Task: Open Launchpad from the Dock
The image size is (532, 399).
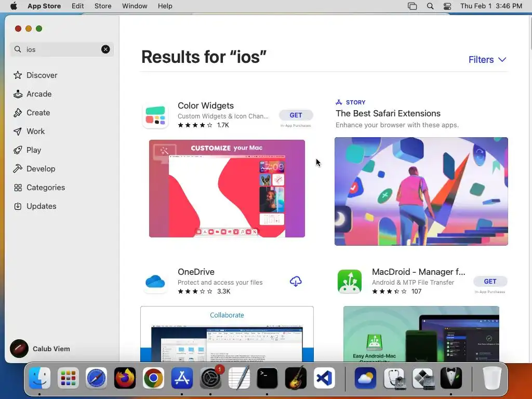Action: [68, 378]
